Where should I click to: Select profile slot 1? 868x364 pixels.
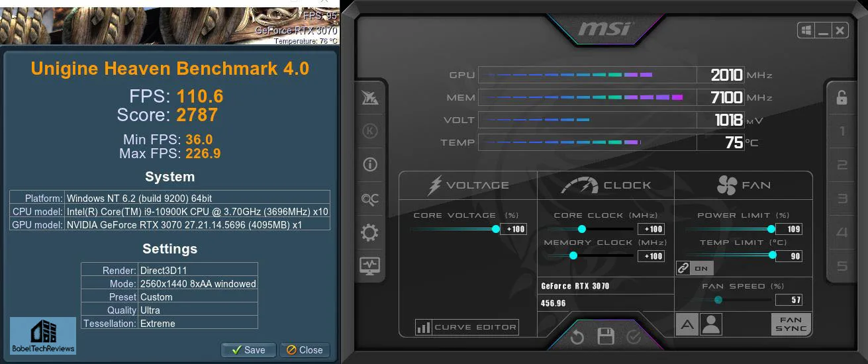(x=842, y=132)
